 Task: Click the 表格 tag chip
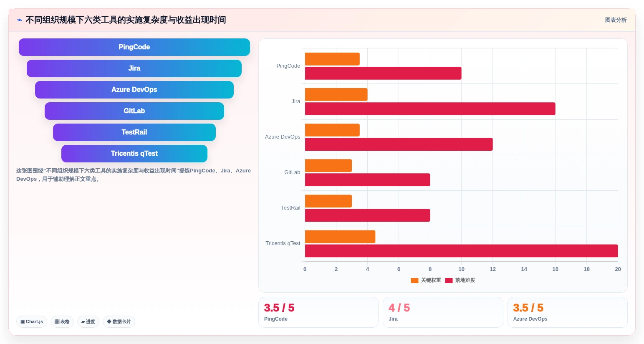62,322
